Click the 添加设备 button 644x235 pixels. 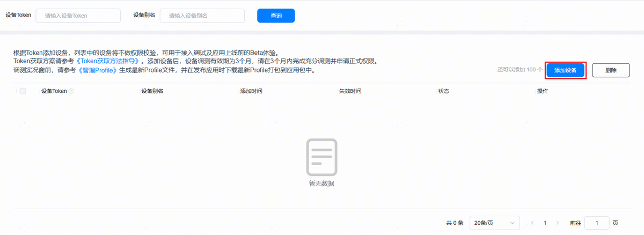(x=565, y=70)
